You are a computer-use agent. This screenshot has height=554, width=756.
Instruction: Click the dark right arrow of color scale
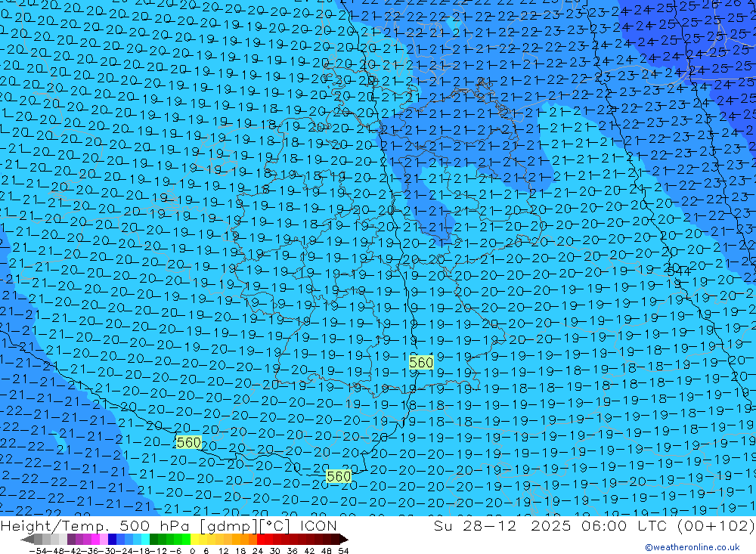tap(344, 539)
